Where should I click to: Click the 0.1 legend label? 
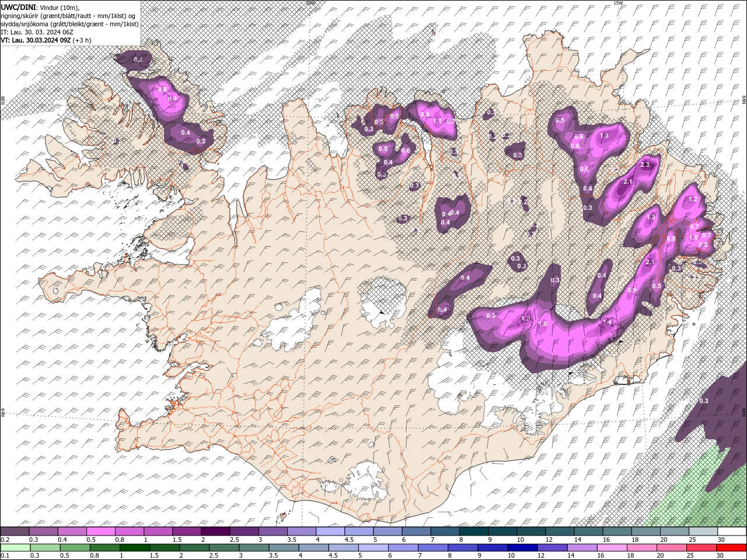click(x=5, y=556)
